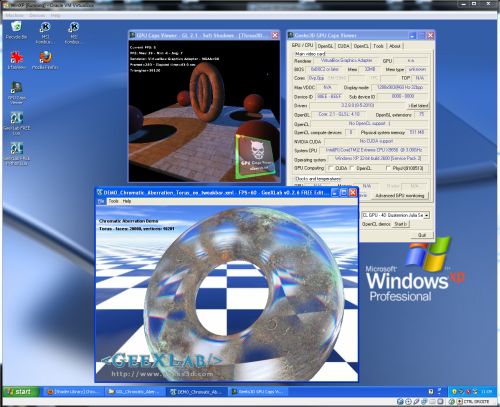The image size is (500, 407).
Task: Open the second K-logo desktop shortcut
Action: 73,33
